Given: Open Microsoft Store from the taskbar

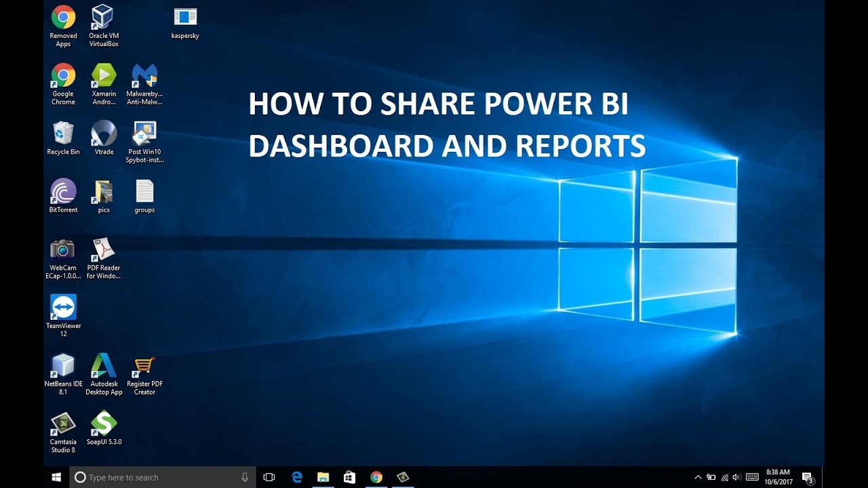Looking at the screenshot, I should coord(349,477).
